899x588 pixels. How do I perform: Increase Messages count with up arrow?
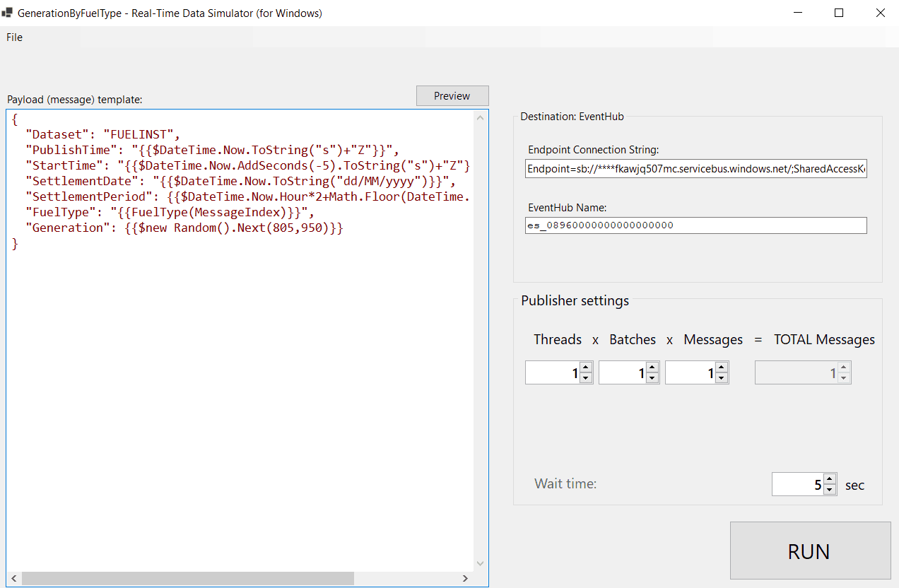coord(721,367)
